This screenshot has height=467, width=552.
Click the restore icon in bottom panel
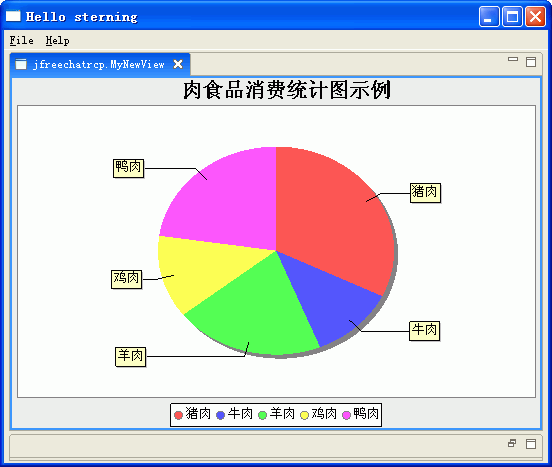coord(512,443)
